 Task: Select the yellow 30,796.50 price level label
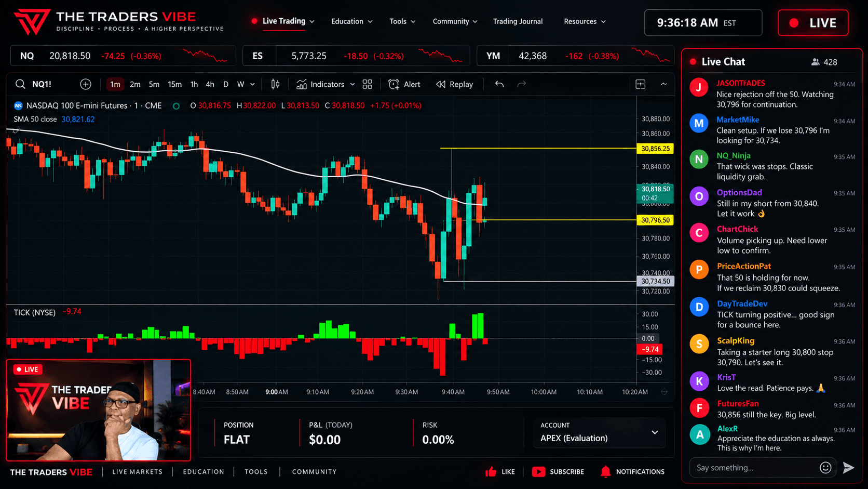click(655, 220)
